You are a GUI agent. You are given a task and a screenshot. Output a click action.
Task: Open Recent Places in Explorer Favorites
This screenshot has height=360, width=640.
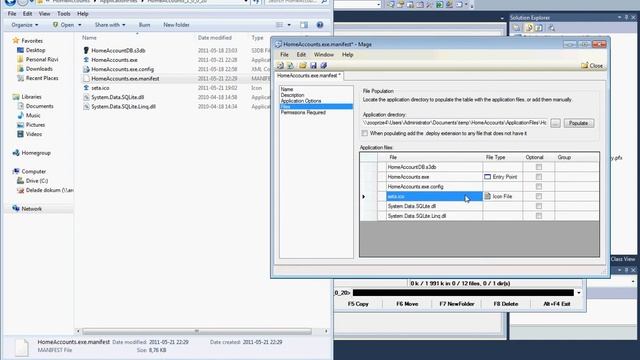[42, 78]
